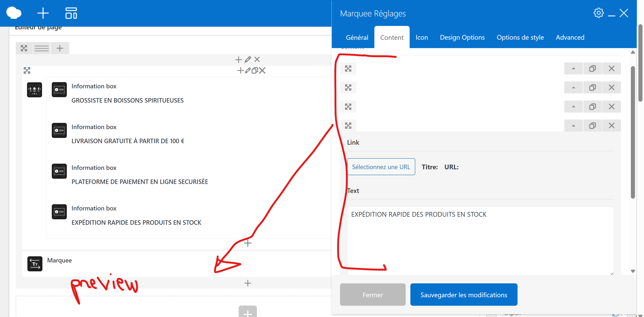644x317 pixels.
Task: Duplicate the fourth content item
Action: pos(593,126)
